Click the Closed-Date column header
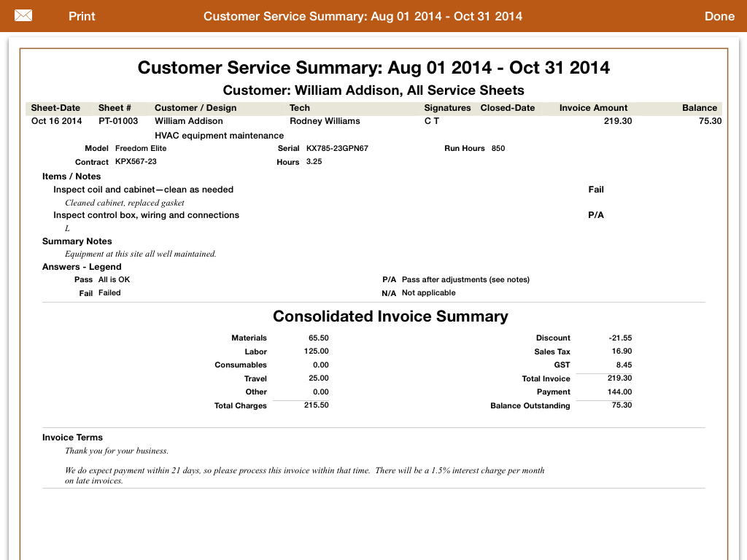747x560 pixels. 507,108
